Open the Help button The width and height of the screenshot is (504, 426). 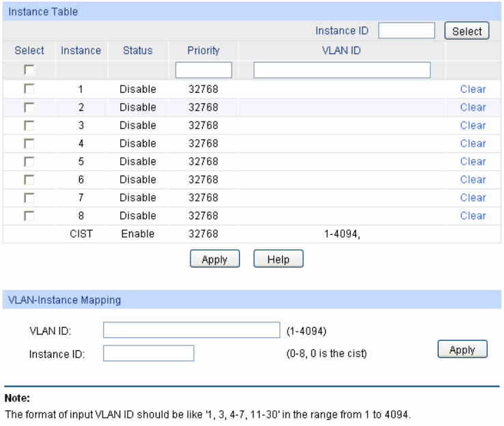click(x=278, y=259)
